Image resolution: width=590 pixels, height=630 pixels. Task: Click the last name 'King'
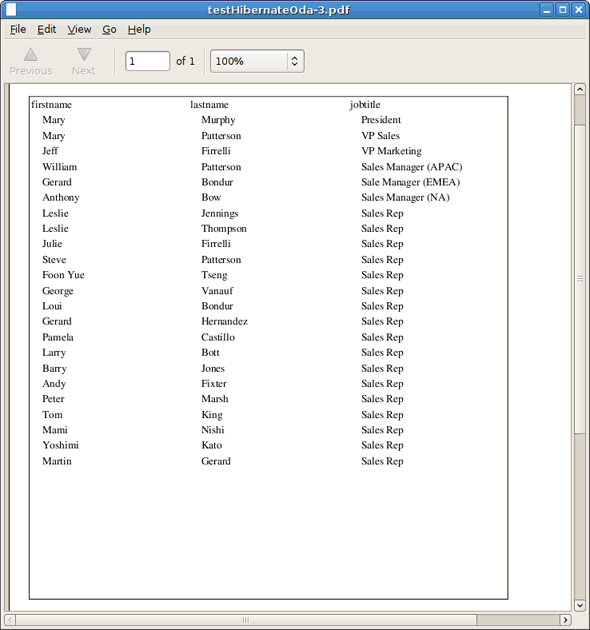pyautogui.click(x=212, y=415)
